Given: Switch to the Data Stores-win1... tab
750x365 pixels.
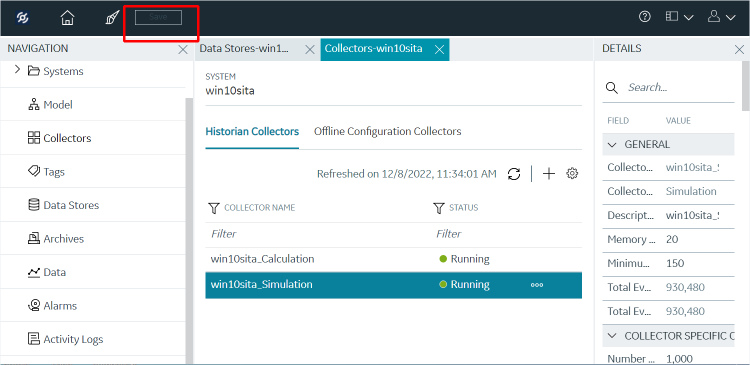Looking at the screenshot, I should point(244,48).
